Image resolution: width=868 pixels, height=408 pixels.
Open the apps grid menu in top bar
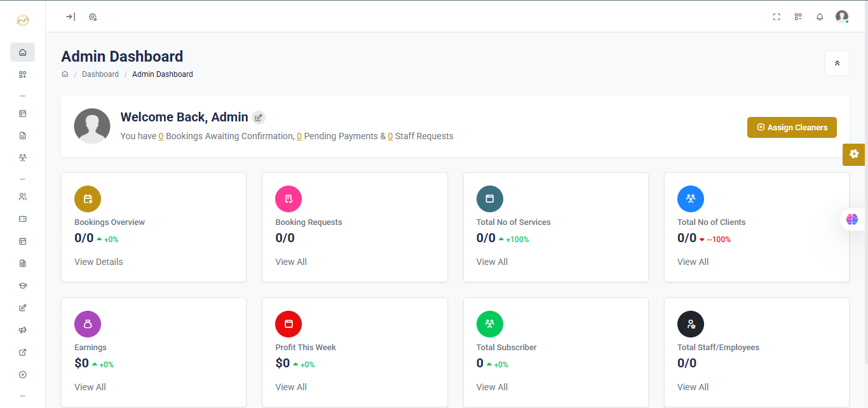click(x=798, y=17)
